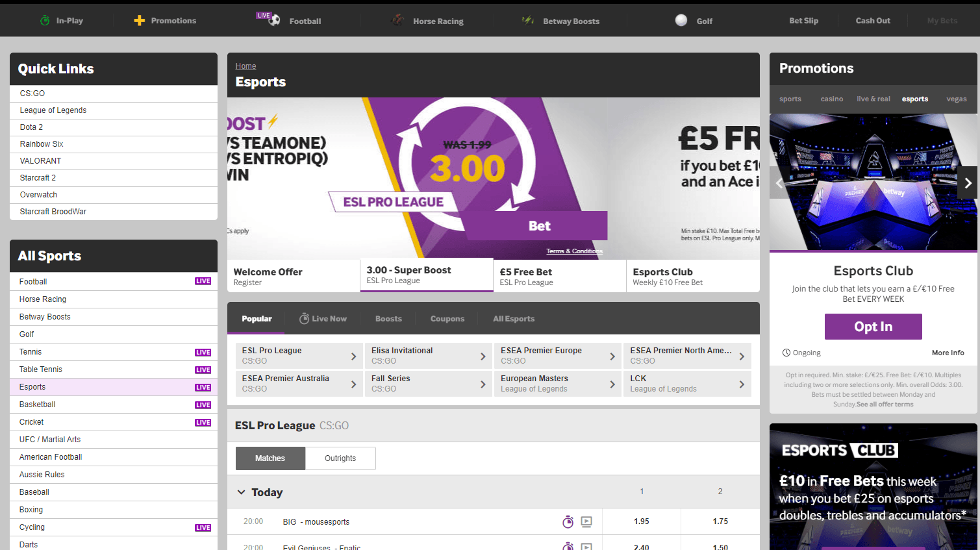The height and width of the screenshot is (550, 980).
Task: Click video stream icon for BIG - mousesports
Action: tap(586, 521)
